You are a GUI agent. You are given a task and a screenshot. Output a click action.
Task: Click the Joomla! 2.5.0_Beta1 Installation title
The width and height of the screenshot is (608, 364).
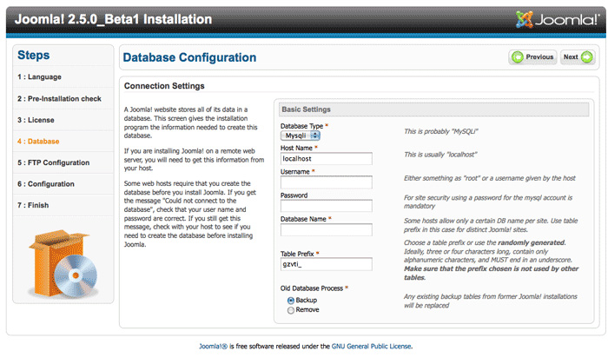tap(113, 19)
